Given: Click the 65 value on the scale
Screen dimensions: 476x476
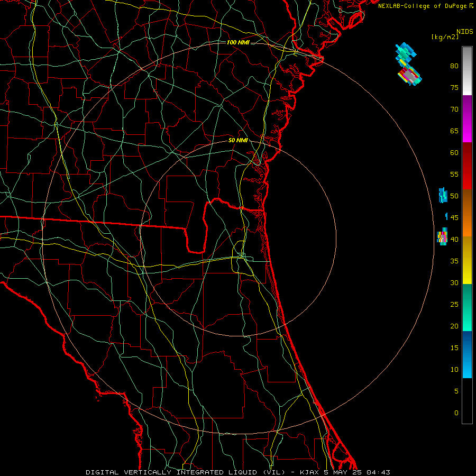Looking at the screenshot, I should click(x=454, y=131).
